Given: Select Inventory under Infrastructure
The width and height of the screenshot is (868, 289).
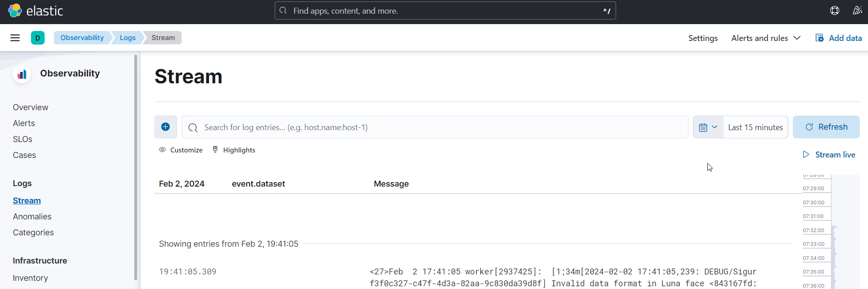Looking at the screenshot, I should click(30, 278).
